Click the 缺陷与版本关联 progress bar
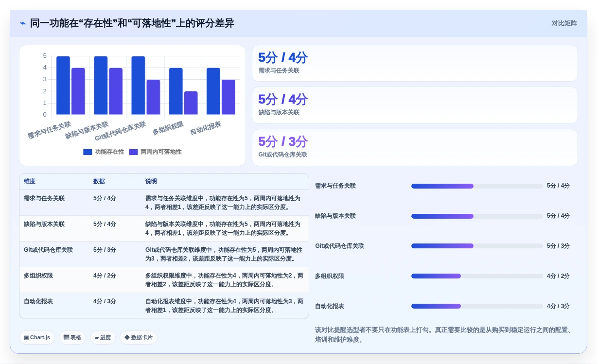 point(477,216)
